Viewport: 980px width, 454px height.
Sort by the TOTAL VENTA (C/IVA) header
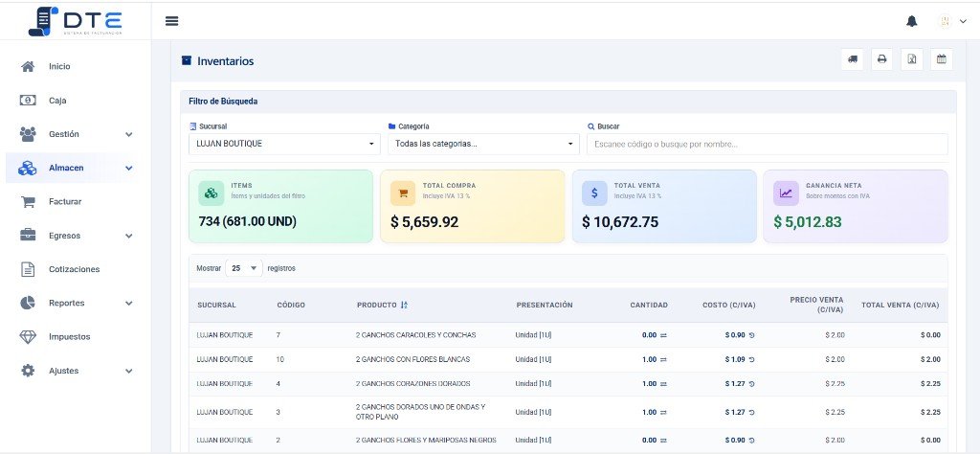[900, 306]
